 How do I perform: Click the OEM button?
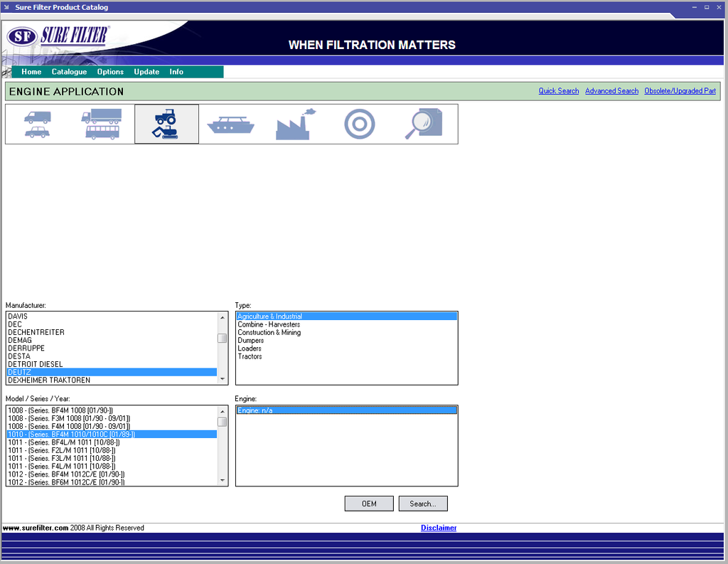[x=369, y=504]
